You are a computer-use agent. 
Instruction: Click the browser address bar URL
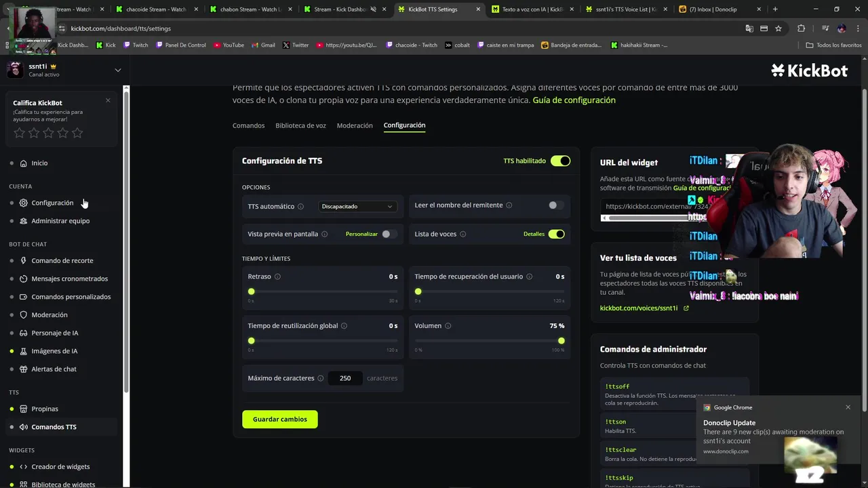[121, 28]
